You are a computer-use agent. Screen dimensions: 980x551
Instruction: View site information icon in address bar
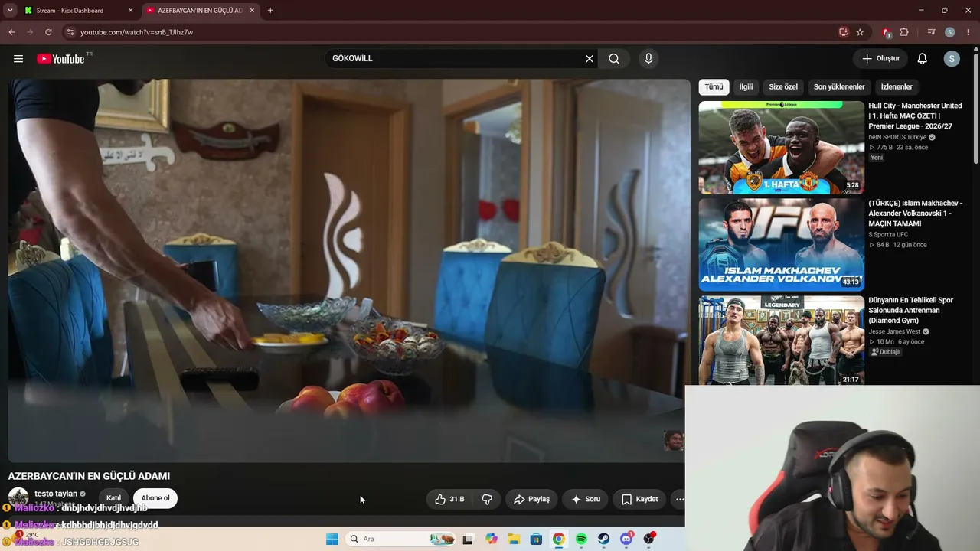tap(70, 32)
